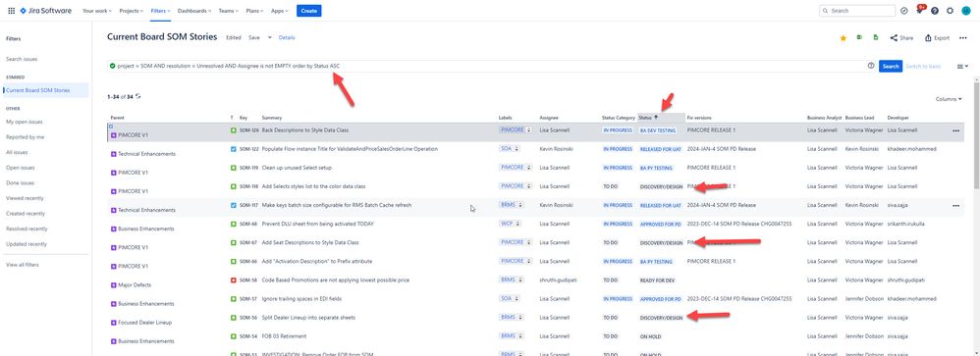The image size is (980, 356).
Task: Open the Dashboards menu
Action: pos(193,11)
